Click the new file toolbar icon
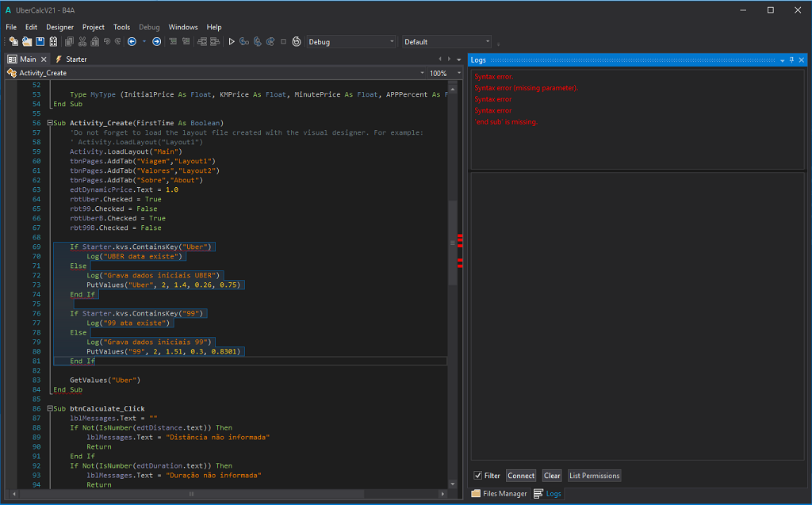 click(x=13, y=42)
